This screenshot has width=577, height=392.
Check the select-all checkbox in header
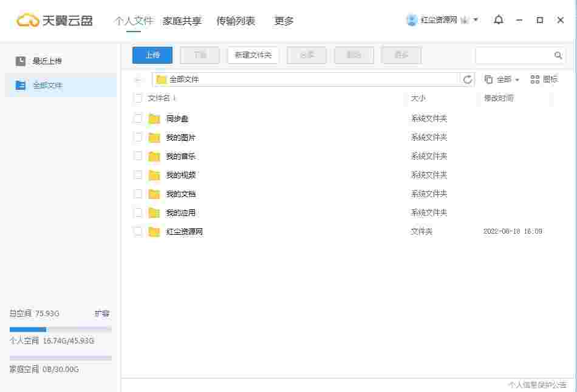(138, 98)
